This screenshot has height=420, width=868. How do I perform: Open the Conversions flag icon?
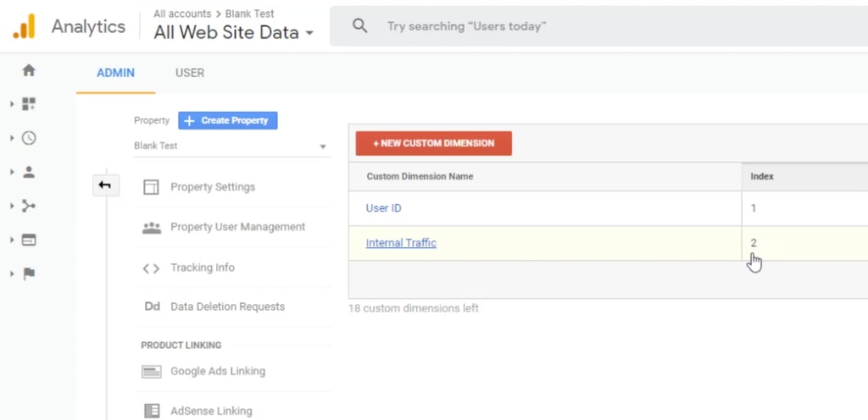(29, 274)
